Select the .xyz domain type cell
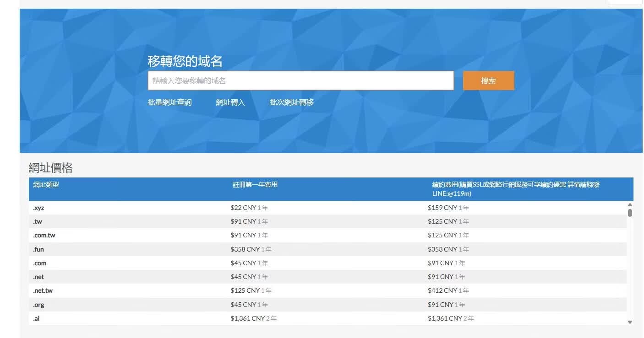Screen dimensions: 644x338 (38, 208)
